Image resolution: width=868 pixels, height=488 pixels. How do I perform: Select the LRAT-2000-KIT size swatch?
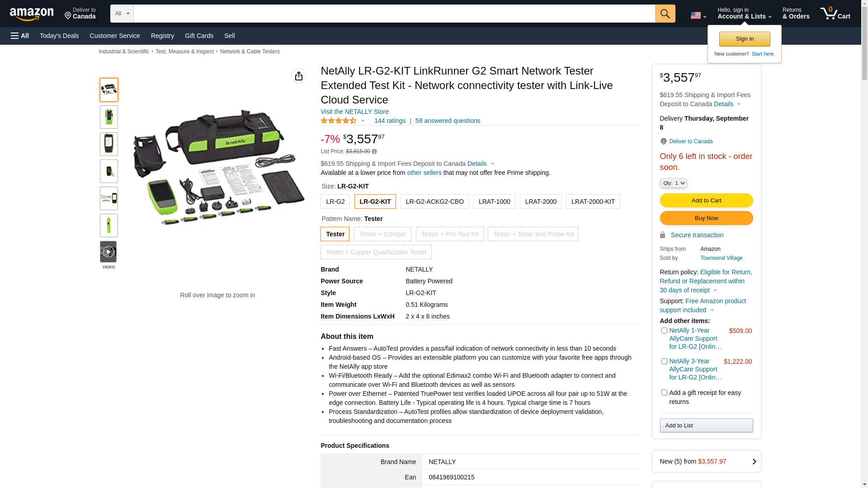(x=593, y=202)
